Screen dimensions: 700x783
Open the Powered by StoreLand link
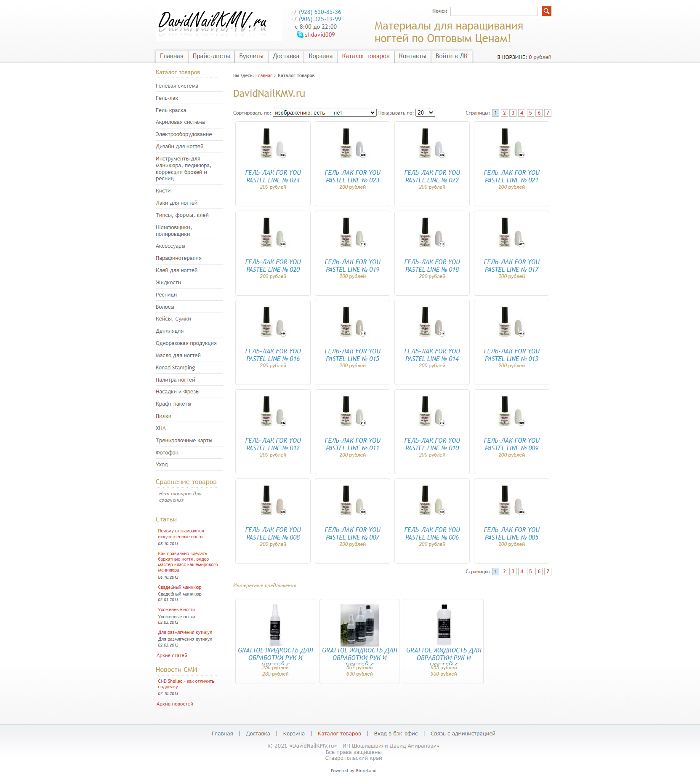click(354, 771)
